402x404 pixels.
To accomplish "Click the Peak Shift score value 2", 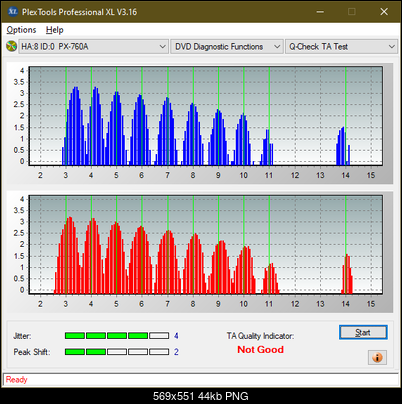I will [x=176, y=352].
